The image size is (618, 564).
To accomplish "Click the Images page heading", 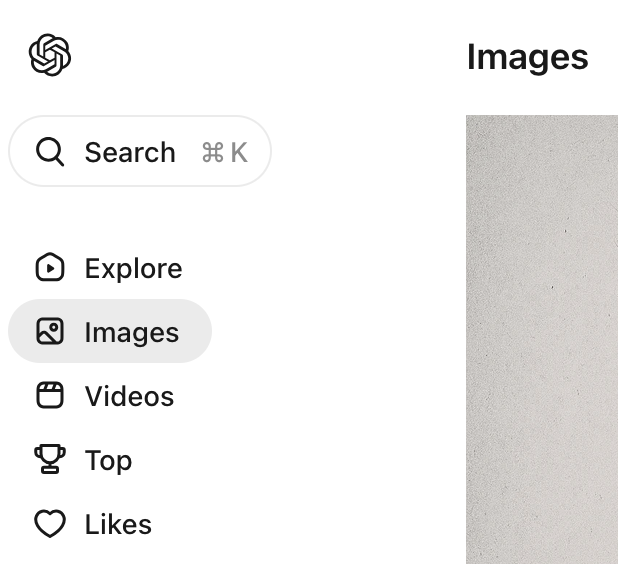I will click(x=527, y=57).
